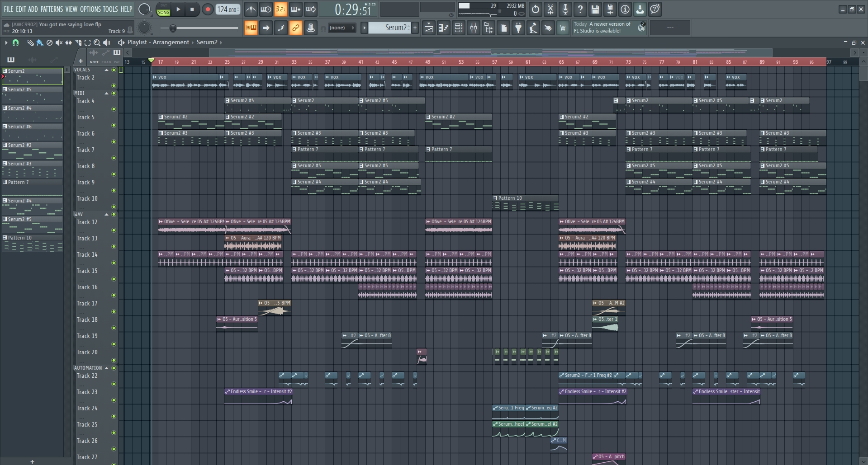Open the playlist options menu arrow
Screen dimensions: 868x465
pos(6,42)
